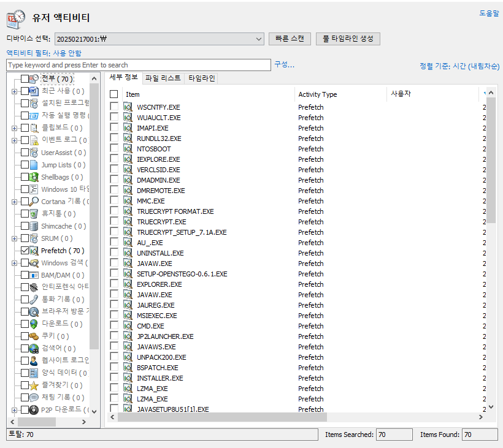Open the 정렬 기준: 시간 (내림차순) sort selector

click(459, 66)
